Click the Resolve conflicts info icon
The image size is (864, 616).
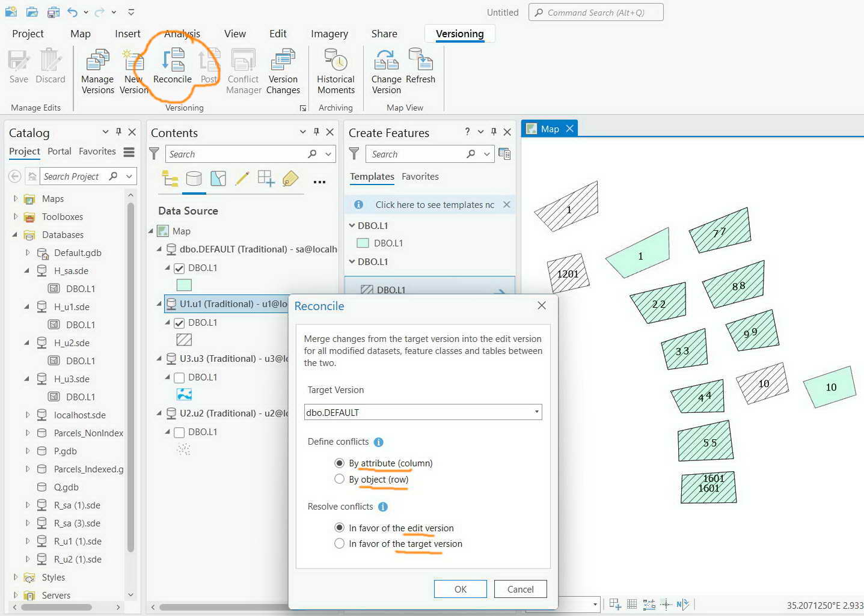pos(382,507)
